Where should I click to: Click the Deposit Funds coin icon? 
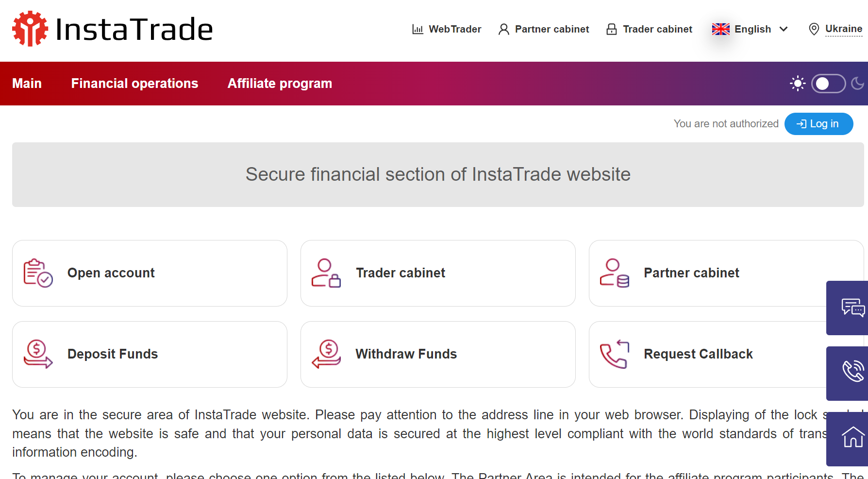pos(38,354)
